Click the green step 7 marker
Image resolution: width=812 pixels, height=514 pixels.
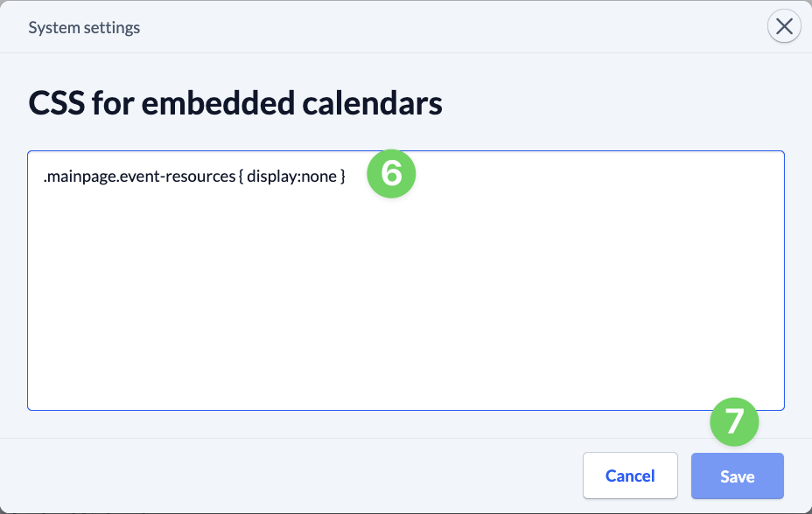(x=734, y=421)
